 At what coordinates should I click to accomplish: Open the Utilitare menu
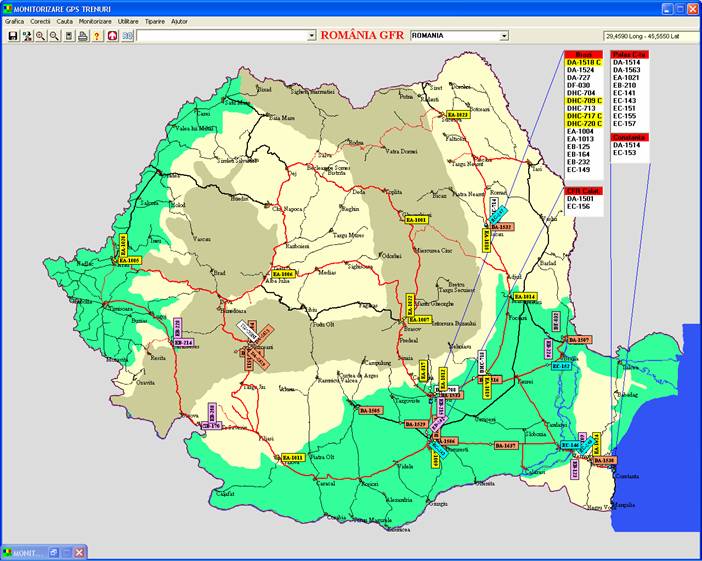point(128,21)
